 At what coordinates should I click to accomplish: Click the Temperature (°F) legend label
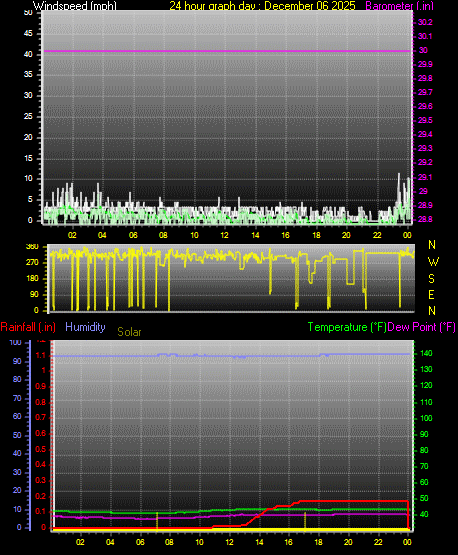(347, 327)
